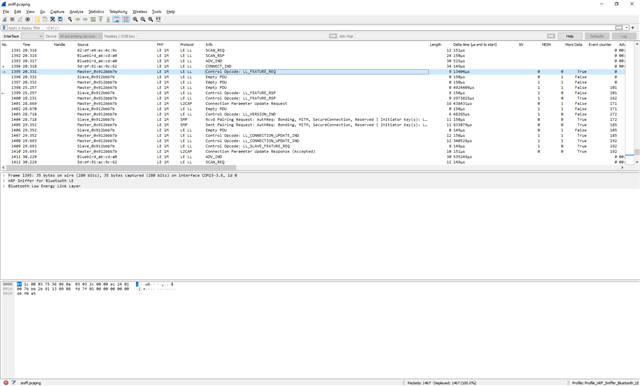This screenshot has width=640, height=386.
Task: Zoom out main window text
Action: pyautogui.click(x=143, y=19)
